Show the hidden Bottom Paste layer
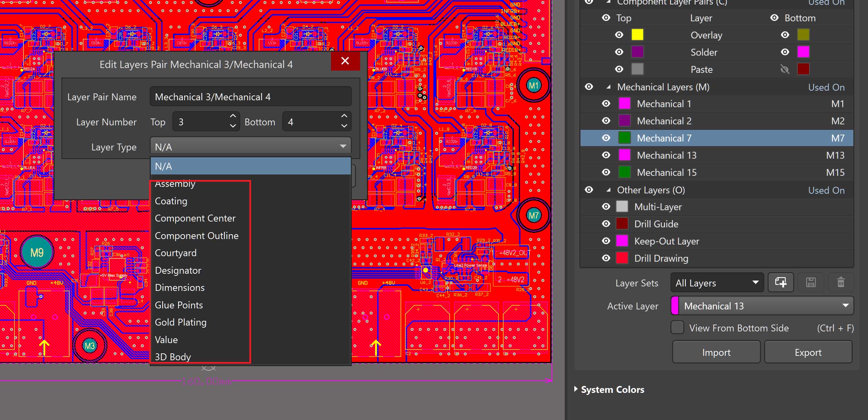Image resolution: width=868 pixels, height=420 pixels. click(785, 70)
